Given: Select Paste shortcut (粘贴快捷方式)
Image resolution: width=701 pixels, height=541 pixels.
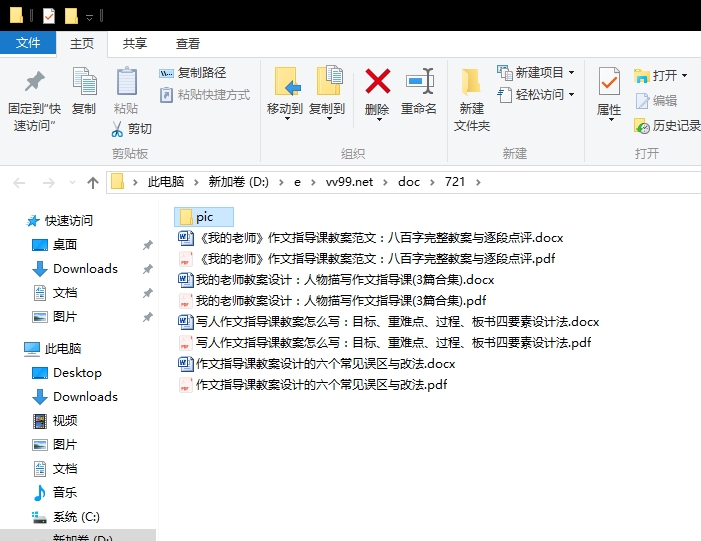Looking at the screenshot, I should pos(205,95).
